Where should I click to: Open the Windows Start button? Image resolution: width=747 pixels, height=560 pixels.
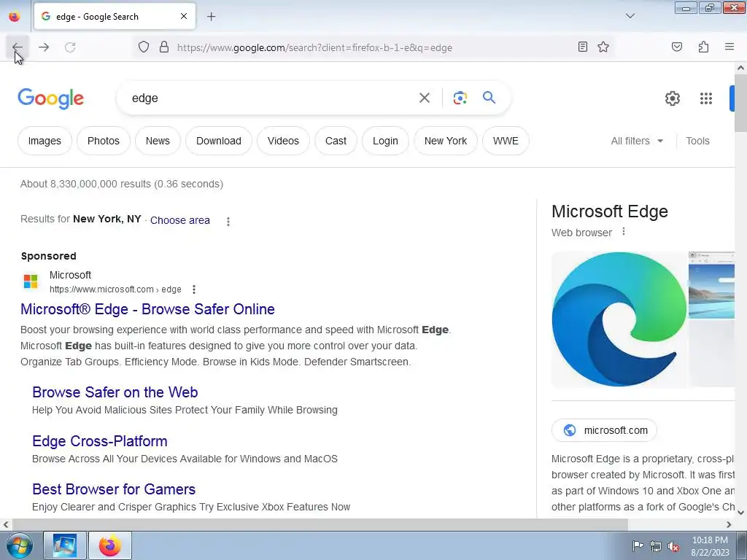click(19, 545)
